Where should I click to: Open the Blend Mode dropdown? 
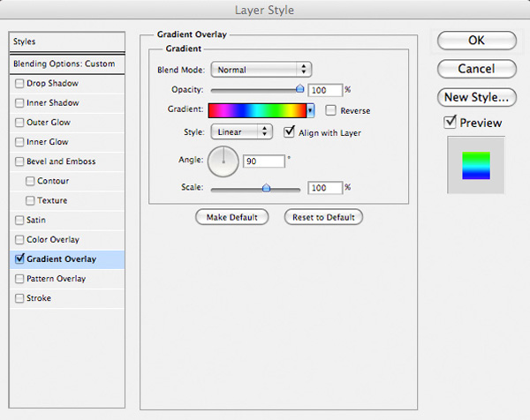click(261, 70)
